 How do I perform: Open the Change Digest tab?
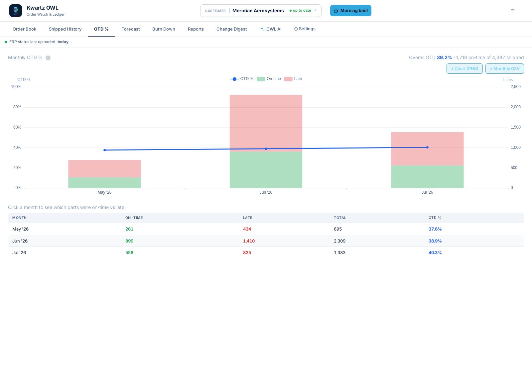231,29
